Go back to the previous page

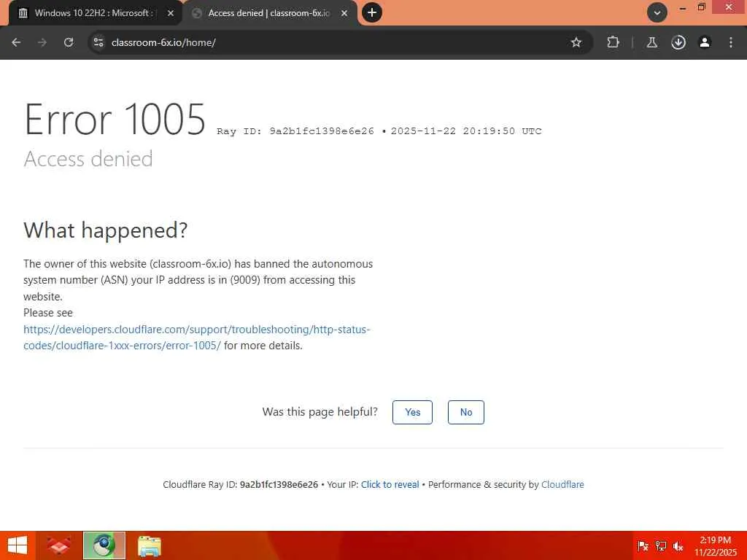16,42
